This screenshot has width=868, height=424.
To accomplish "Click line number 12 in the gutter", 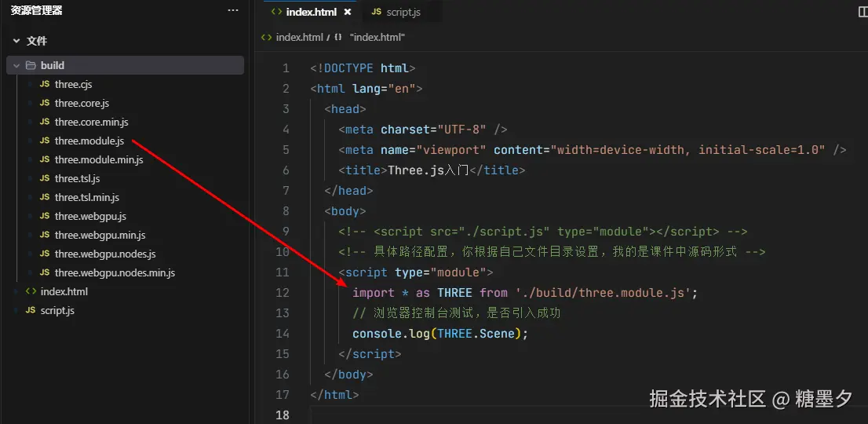I will (x=283, y=293).
